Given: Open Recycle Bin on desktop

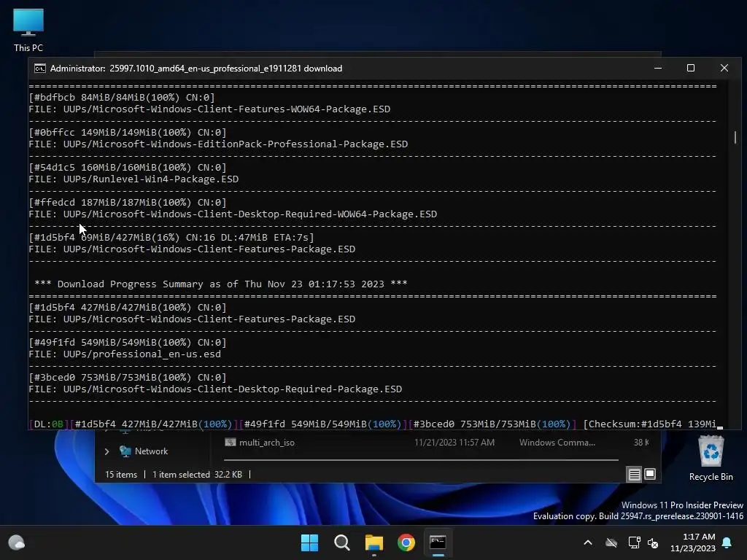Looking at the screenshot, I should [x=711, y=459].
